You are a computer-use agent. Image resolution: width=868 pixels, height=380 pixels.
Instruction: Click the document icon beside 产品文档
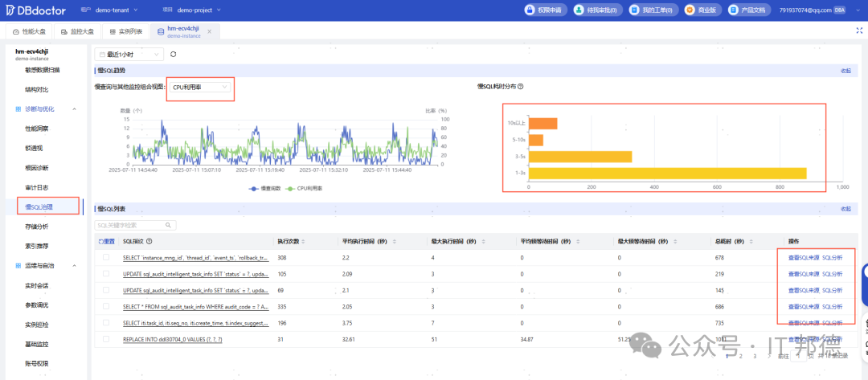[x=734, y=10]
